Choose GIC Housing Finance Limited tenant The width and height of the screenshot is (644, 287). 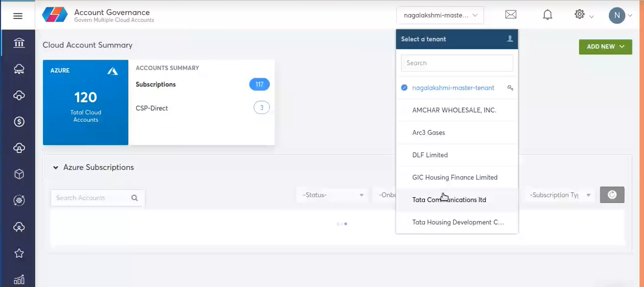point(457,177)
